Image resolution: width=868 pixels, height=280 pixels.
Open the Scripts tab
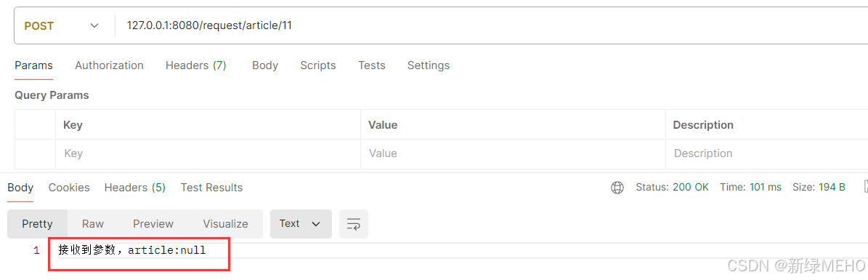pos(318,65)
